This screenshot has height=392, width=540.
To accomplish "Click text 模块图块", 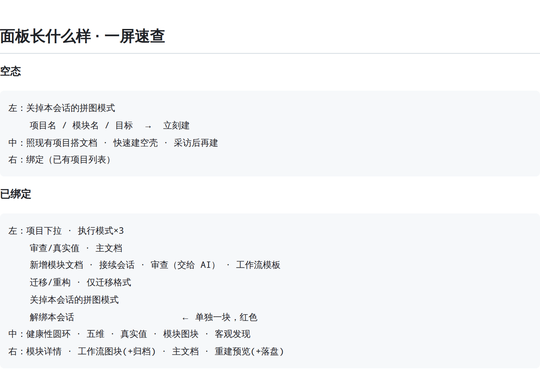I will coord(181,334).
